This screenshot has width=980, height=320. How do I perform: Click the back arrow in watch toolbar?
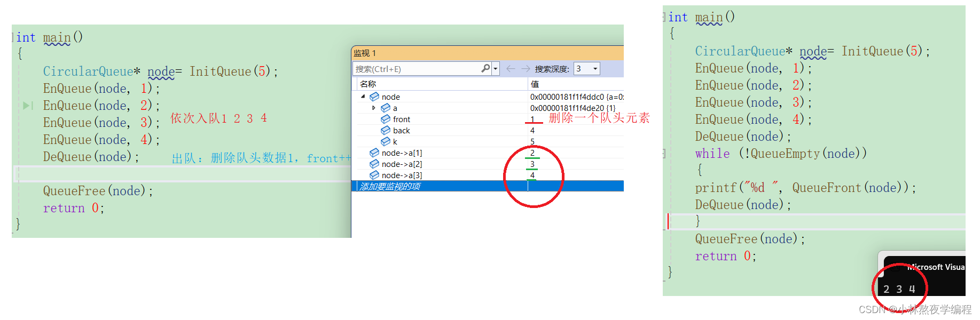[511, 68]
